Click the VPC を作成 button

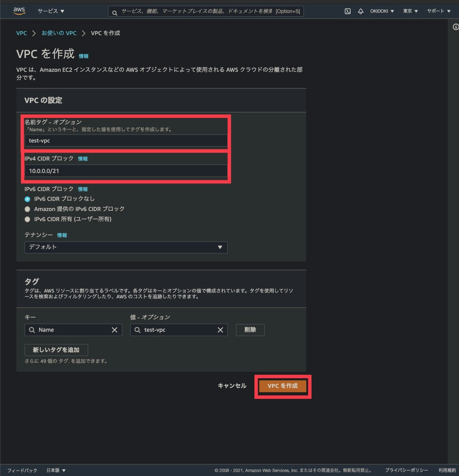(283, 386)
